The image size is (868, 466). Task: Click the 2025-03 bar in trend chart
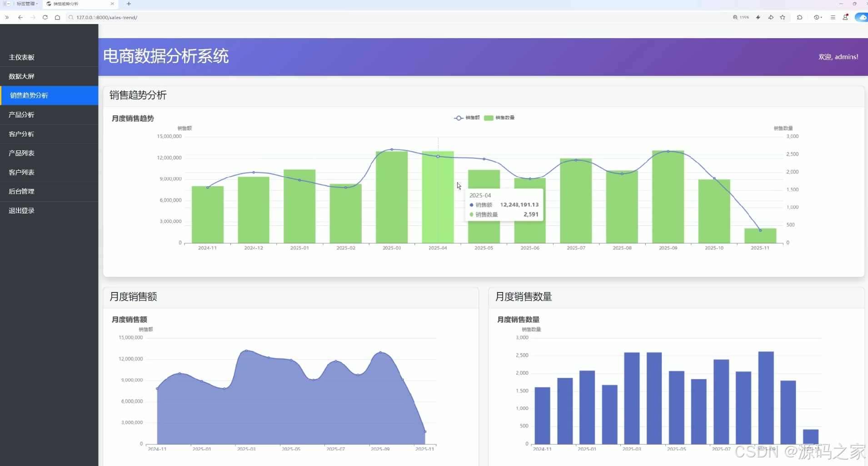(392, 197)
